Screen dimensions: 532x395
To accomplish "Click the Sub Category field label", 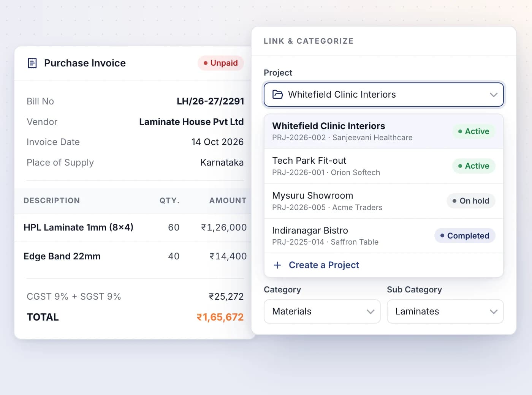I will point(414,290).
